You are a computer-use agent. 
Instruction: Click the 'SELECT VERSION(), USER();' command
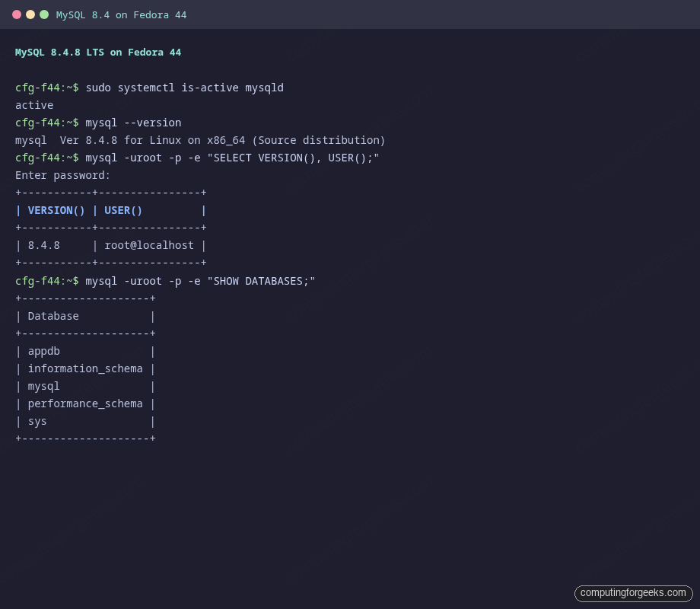(232, 158)
